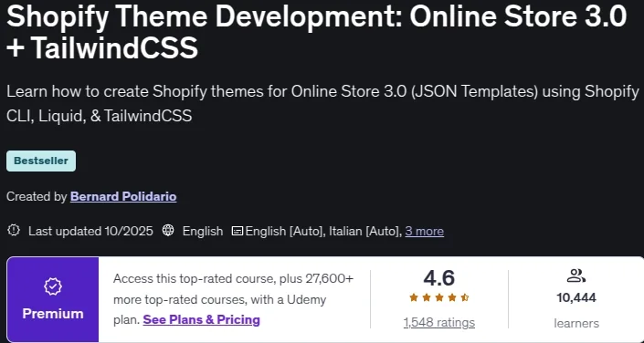Expand the '3 more' caption languages link
Image resolution: width=644 pixels, height=343 pixels.
(x=424, y=232)
